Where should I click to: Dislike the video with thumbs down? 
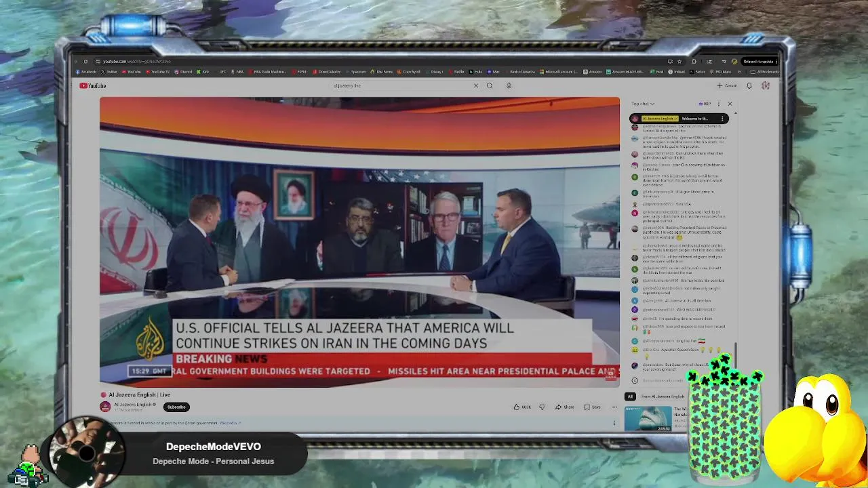tap(542, 407)
